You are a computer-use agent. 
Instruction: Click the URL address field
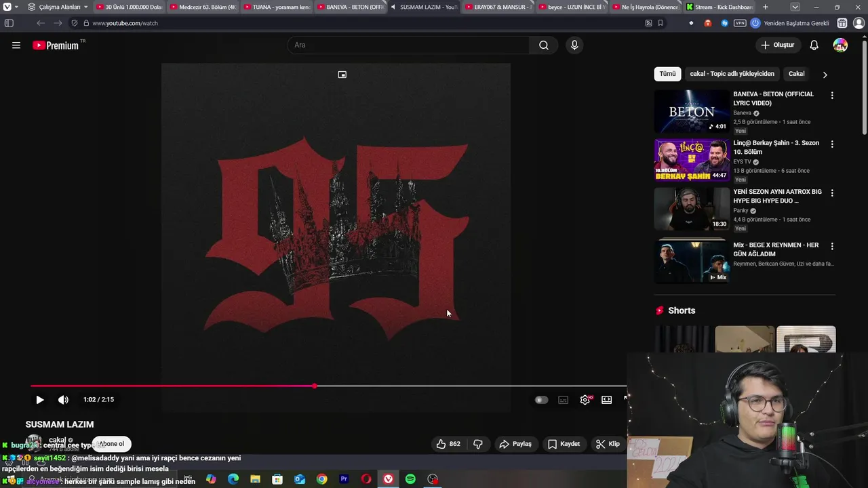click(x=366, y=23)
